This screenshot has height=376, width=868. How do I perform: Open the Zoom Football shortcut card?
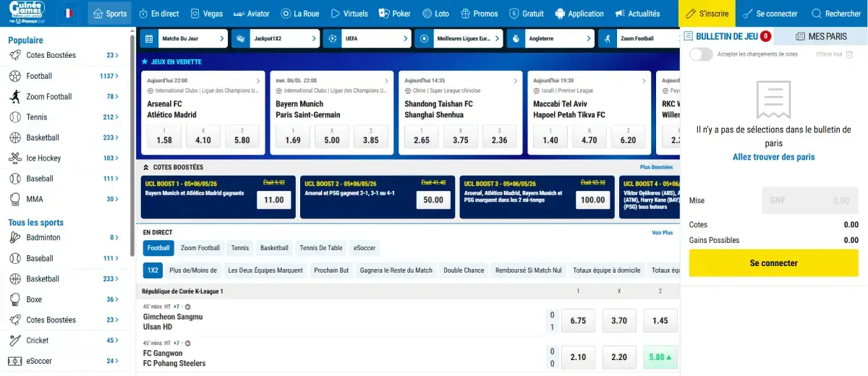639,38
